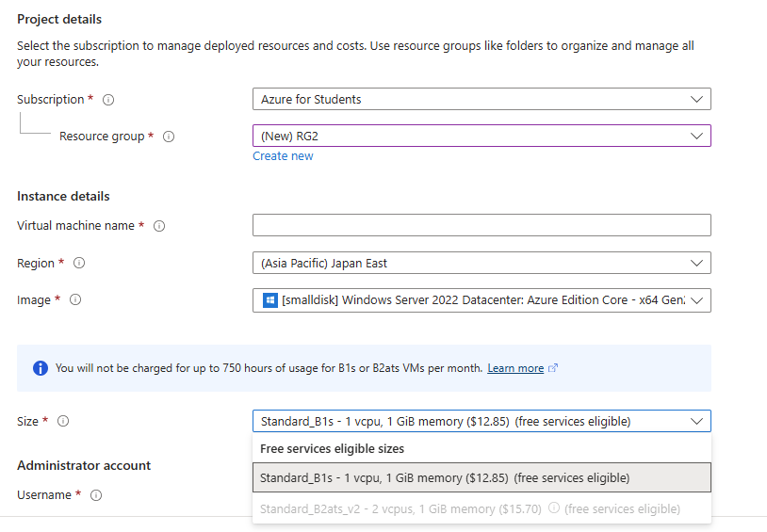Screen dimensions: 767x532
Task: Open the Region dropdown showing Japan East
Action: pyautogui.click(x=481, y=263)
